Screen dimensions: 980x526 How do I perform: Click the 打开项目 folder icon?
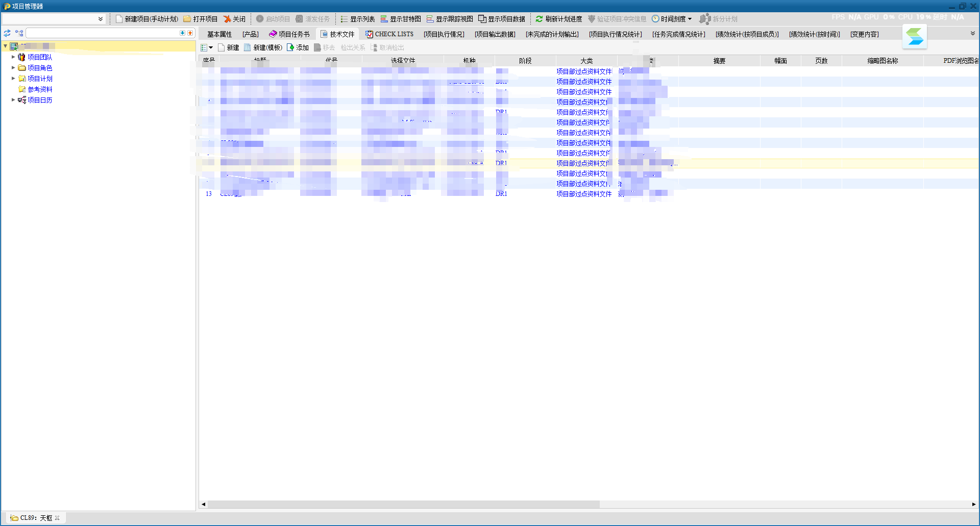187,19
